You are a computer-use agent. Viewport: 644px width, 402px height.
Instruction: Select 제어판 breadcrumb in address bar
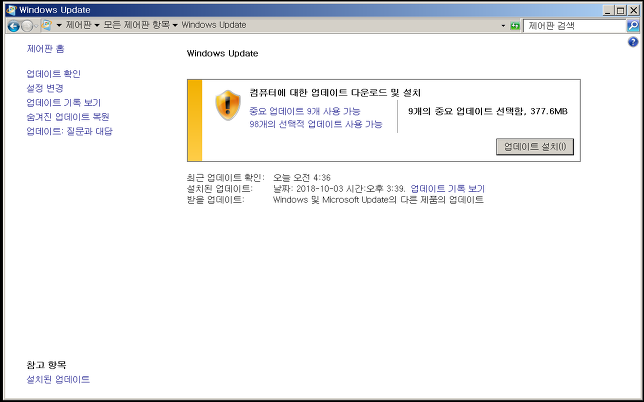click(x=78, y=25)
